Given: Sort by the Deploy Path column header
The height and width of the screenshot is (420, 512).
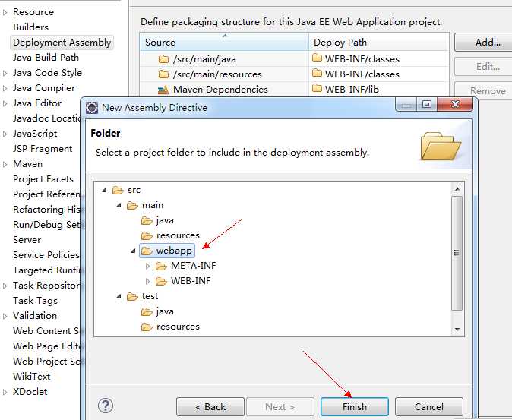Looking at the screenshot, I should pyautogui.click(x=378, y=42).
